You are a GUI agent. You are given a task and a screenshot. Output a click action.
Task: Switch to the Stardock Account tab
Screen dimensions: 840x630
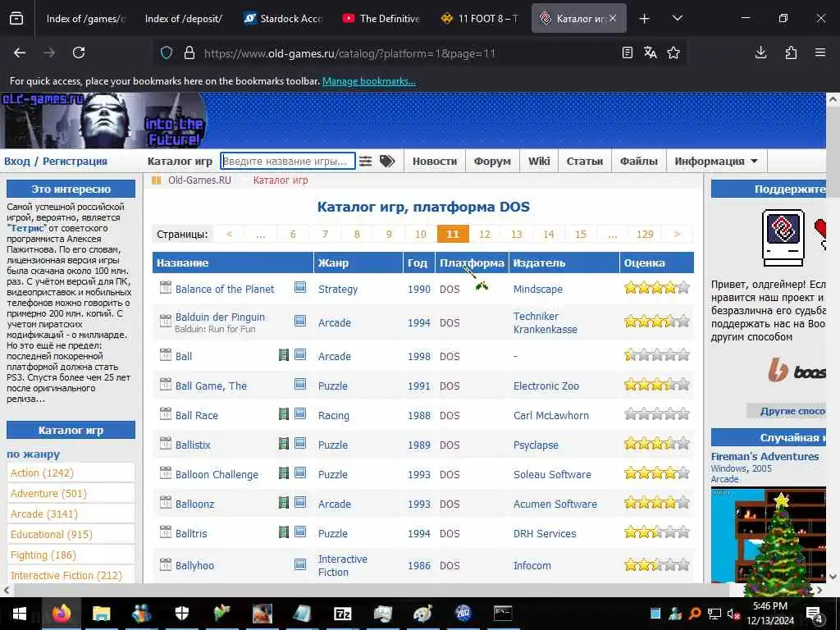click(282, 19)
